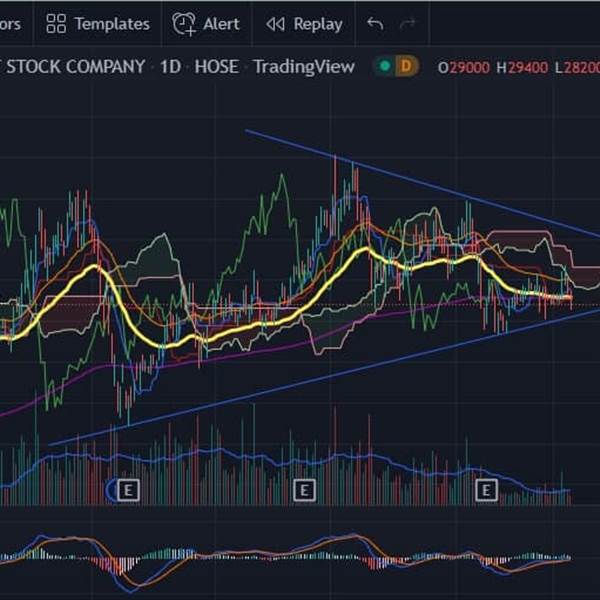Click the alarm clock Alert icon
600x600 pixels.
tap(184, 24)
